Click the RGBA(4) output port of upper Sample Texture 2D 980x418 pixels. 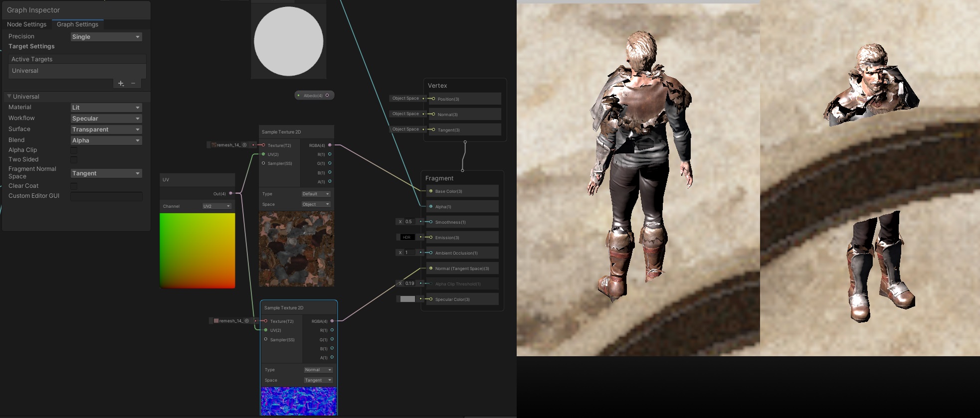point(330,145)
